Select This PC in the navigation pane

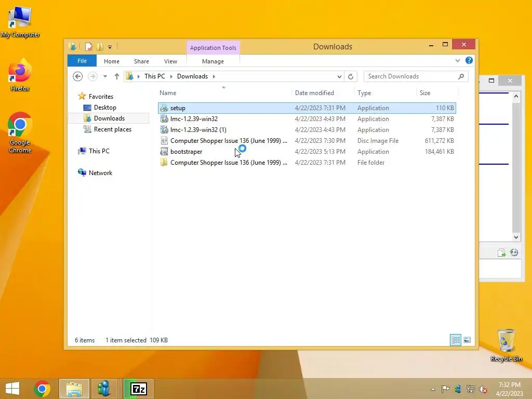click(99, 151)
